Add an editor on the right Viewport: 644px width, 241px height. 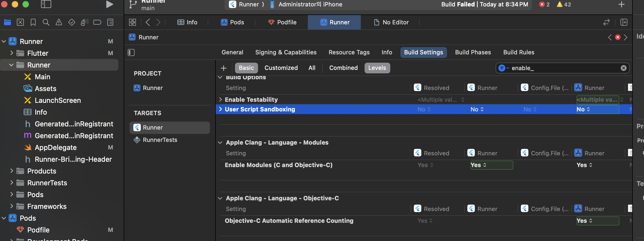(x=624, y=22)
